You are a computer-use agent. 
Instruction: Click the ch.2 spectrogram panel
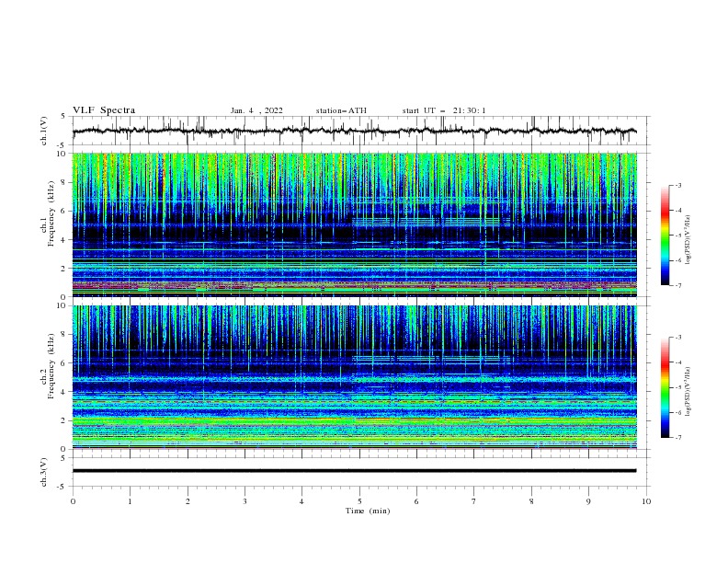pyautogui.click(x=355, y=377)
